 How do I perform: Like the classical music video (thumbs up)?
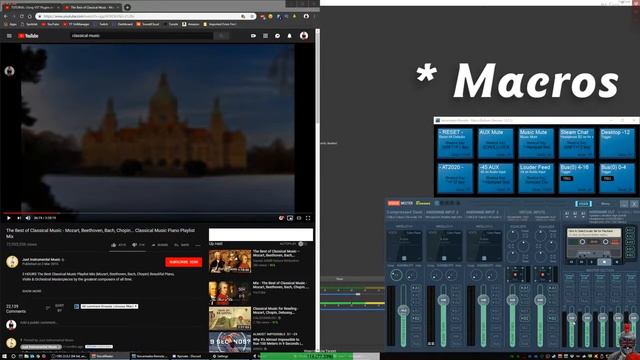click(118, 245)
